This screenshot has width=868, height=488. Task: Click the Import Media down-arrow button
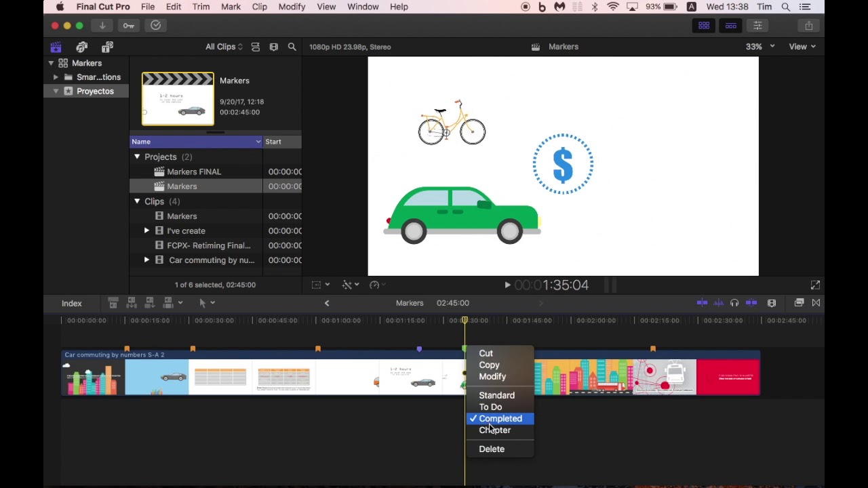tap(102, 26)
